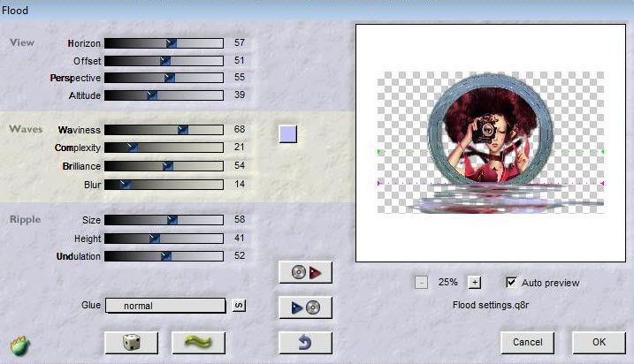The image size is (634, 364).
Task: Click the Waviness value 68
Action: (x=240, y=129)
